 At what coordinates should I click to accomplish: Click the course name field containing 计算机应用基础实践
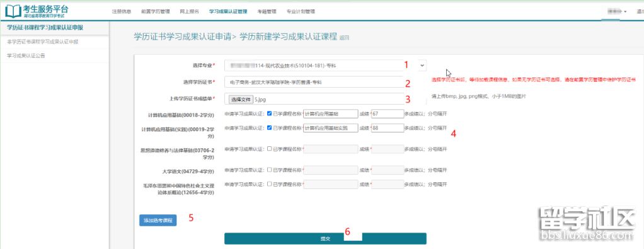[x=331, y=128]
